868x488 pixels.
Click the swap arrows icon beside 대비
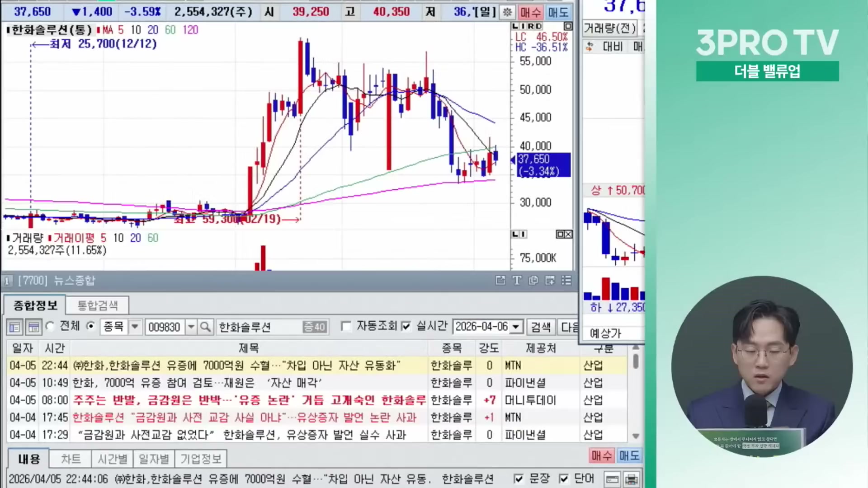point(590,47)
